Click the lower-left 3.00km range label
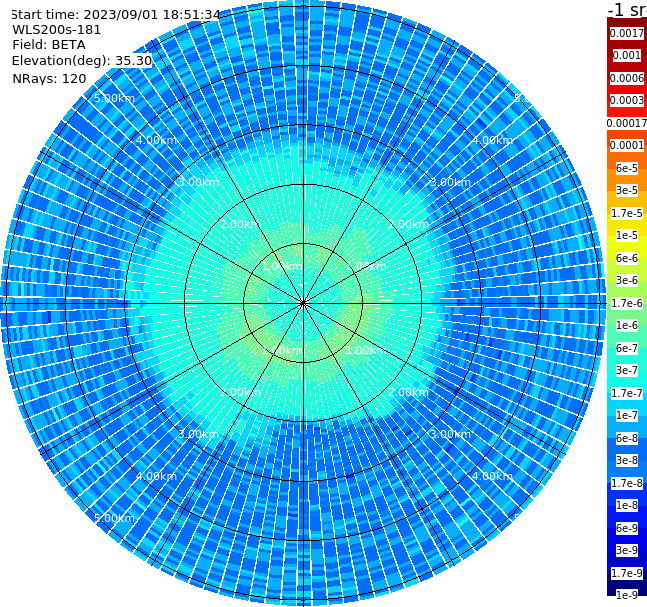The height and width of the screenshot is (607, 647). coord(198,435)
